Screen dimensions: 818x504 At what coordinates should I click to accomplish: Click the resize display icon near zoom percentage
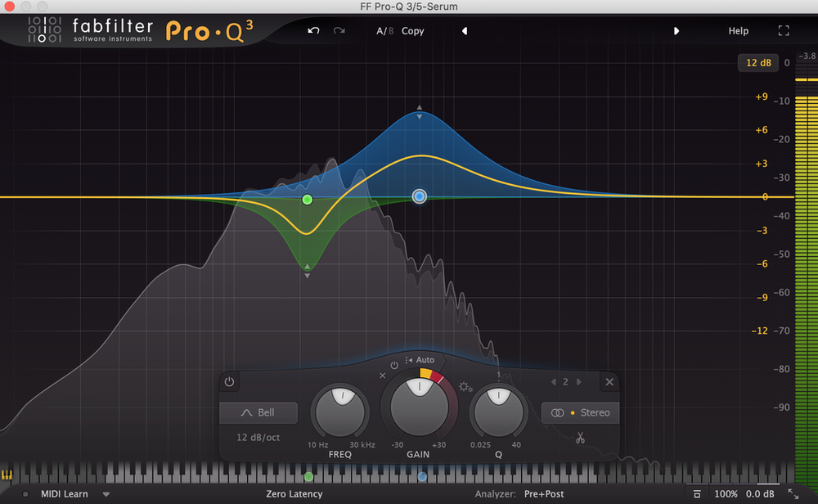pyautogui.click(x=696, y=493)
